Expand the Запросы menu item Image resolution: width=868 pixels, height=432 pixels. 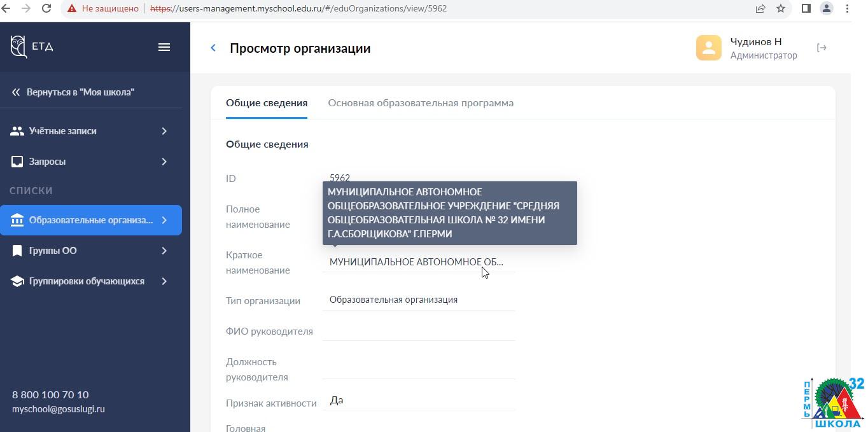[164, 162]
